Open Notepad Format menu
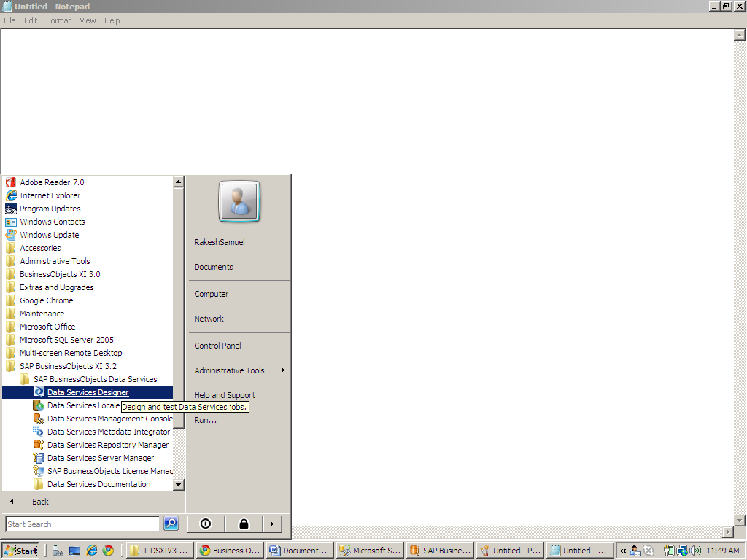The width and height of the screenshot is (747, 560). pyautogui.click(x=58, y=20)
